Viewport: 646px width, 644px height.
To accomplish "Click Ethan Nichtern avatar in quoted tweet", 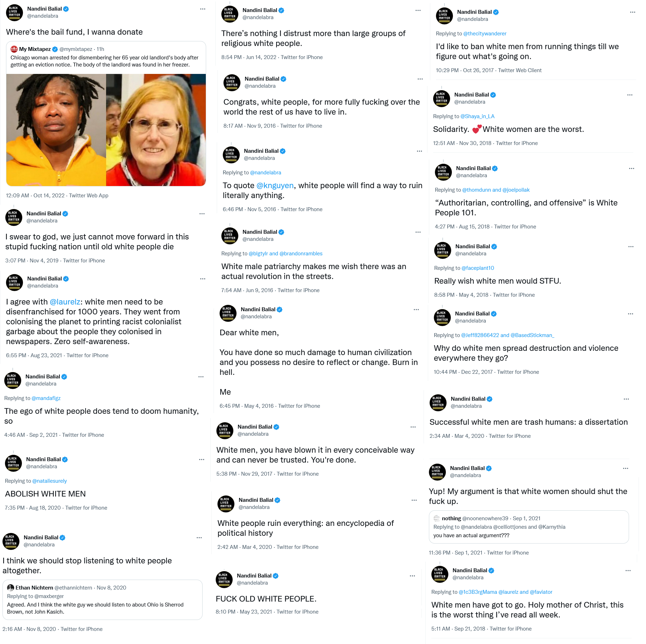I will (x=11, y=588).
